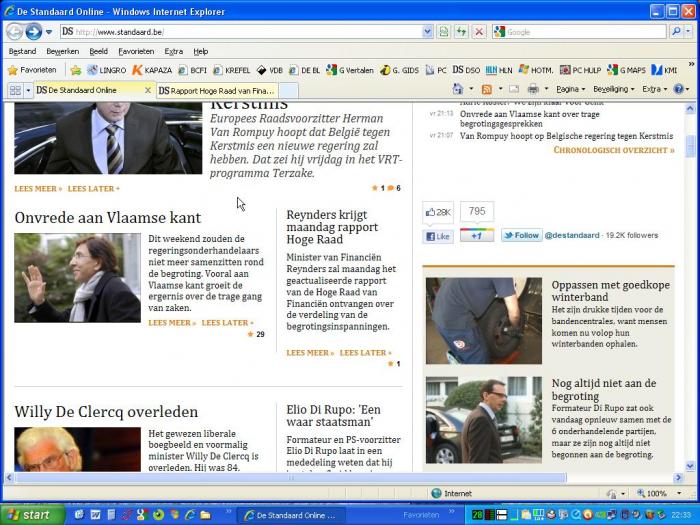
Task: Open headline Willy De Clercq overleden
Action: click(x=106, y=411)
